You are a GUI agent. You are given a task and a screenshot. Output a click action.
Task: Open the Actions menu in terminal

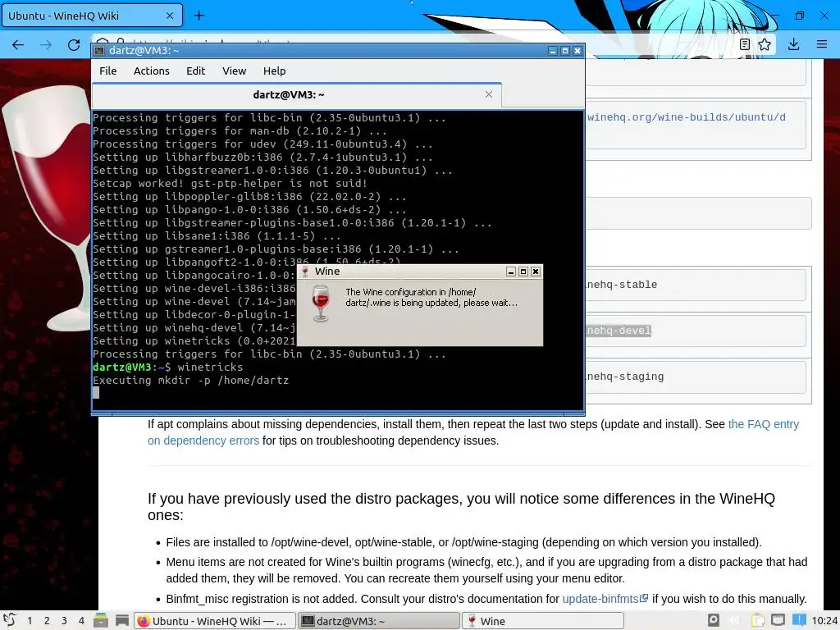pos(152,71)
